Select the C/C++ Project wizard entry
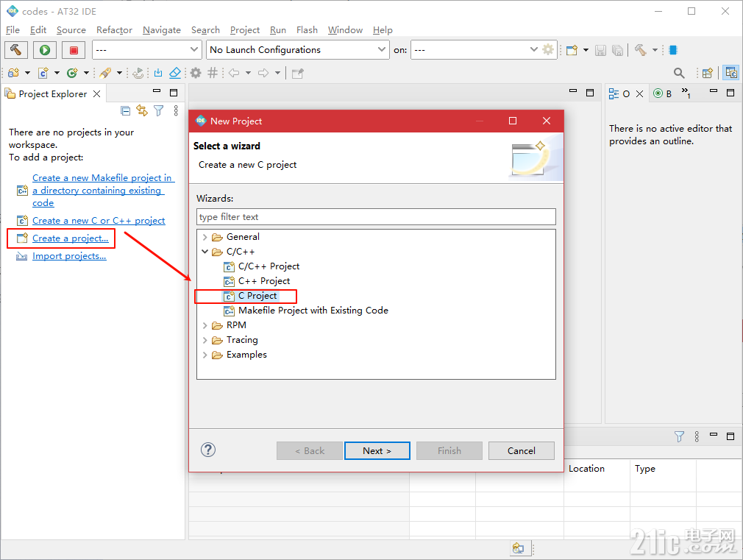The image size is (743, 560). pyautogui.click(x=269, y=266)
